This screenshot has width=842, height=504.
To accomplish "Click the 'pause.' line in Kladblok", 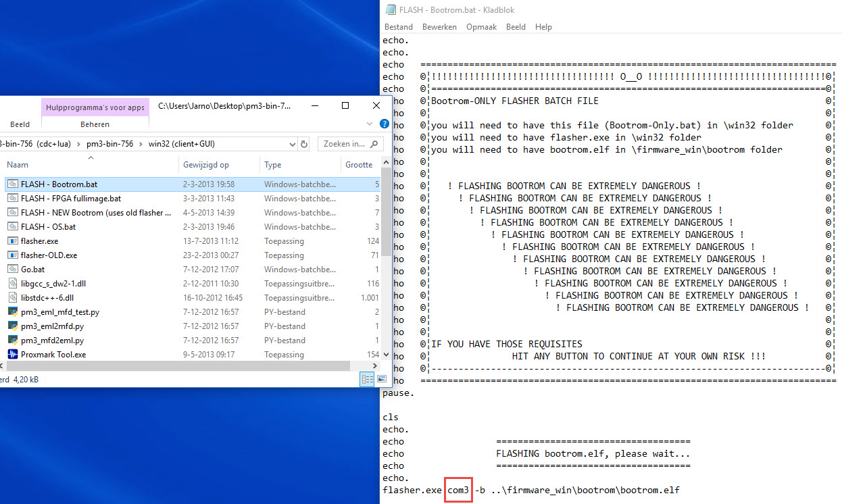I will click(x=399, y=393).
